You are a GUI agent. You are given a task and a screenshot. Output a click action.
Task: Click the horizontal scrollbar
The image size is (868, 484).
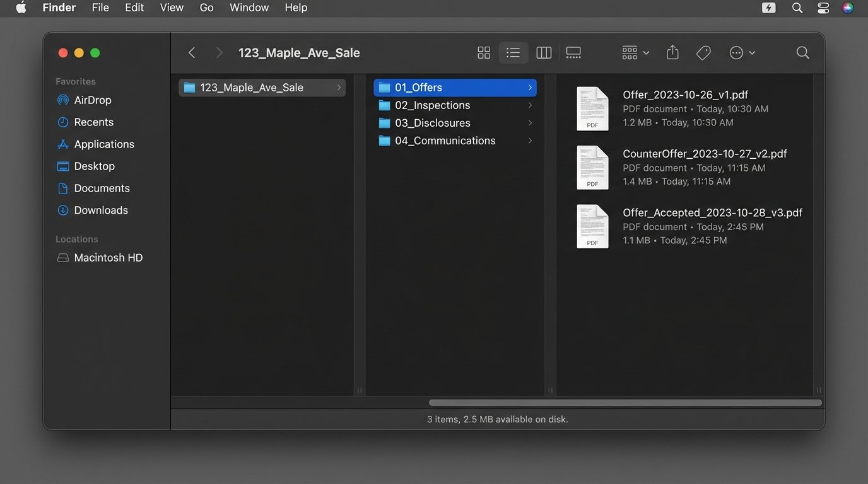coord(625,403)
